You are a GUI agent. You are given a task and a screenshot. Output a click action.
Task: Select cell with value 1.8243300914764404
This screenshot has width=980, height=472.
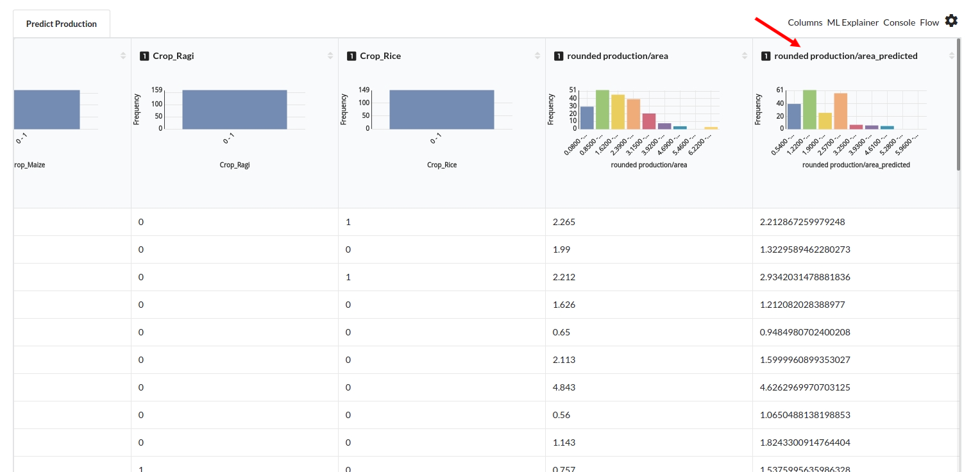856,442
